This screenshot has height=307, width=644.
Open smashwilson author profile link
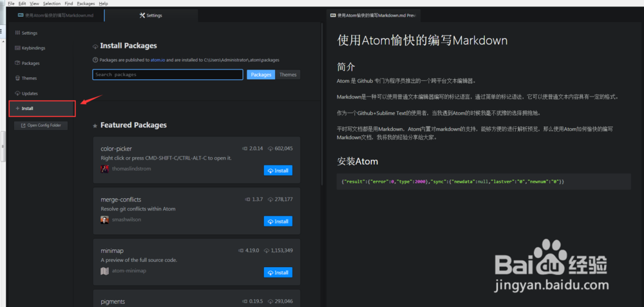(126, 219)
